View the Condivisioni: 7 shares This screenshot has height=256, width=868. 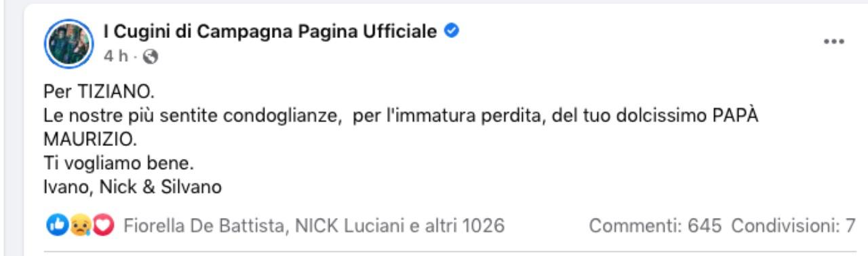point(793,226)
